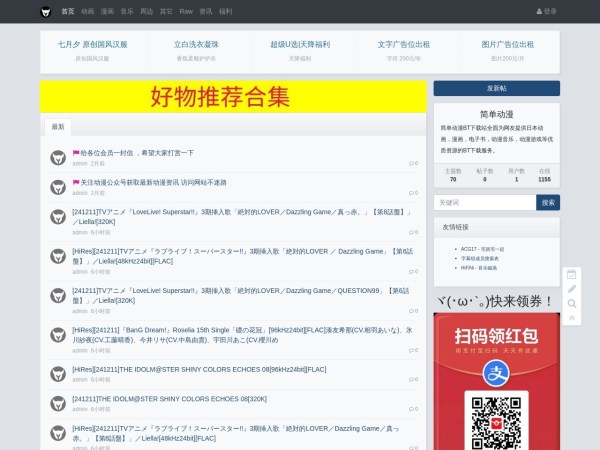Click the yellow 好物推荐合集 banner
This screenshot has width=600, height=450.
(x=233, y=97)
